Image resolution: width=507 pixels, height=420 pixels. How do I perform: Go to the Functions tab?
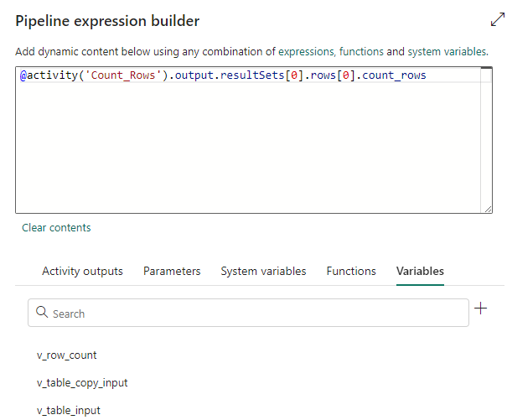(351, 271)
